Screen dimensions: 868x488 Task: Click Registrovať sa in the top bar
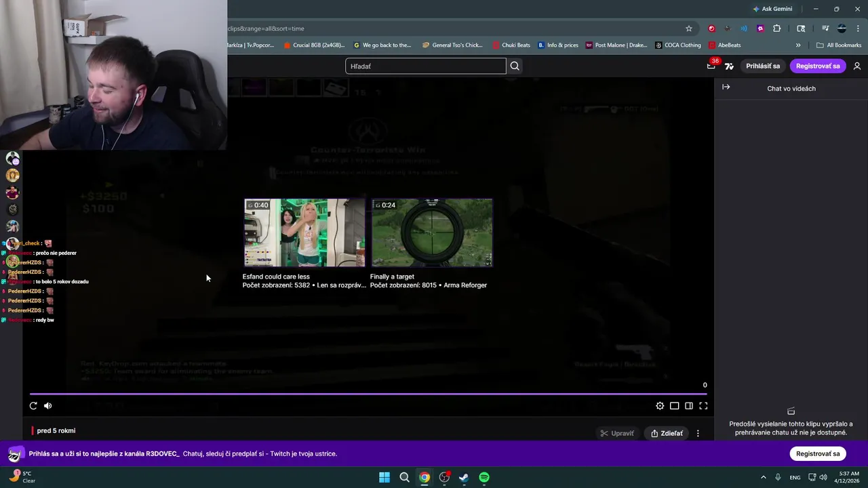click(x=818, y=66)
